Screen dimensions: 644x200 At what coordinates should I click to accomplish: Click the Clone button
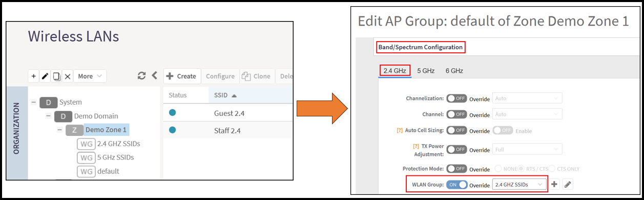pyautogui.click(x=257, y=76)
